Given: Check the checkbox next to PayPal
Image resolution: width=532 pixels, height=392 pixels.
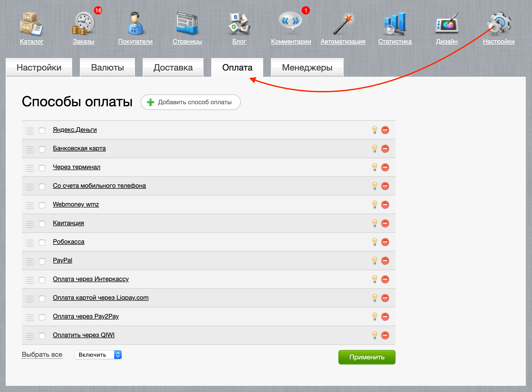Looking at the screenshot, I should [x=42, y=261].
